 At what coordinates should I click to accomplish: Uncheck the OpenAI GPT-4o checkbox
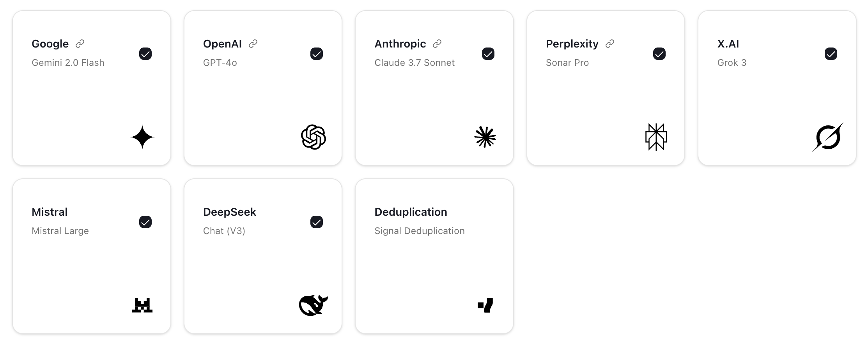pyautogui.click(x=317, y=54)
